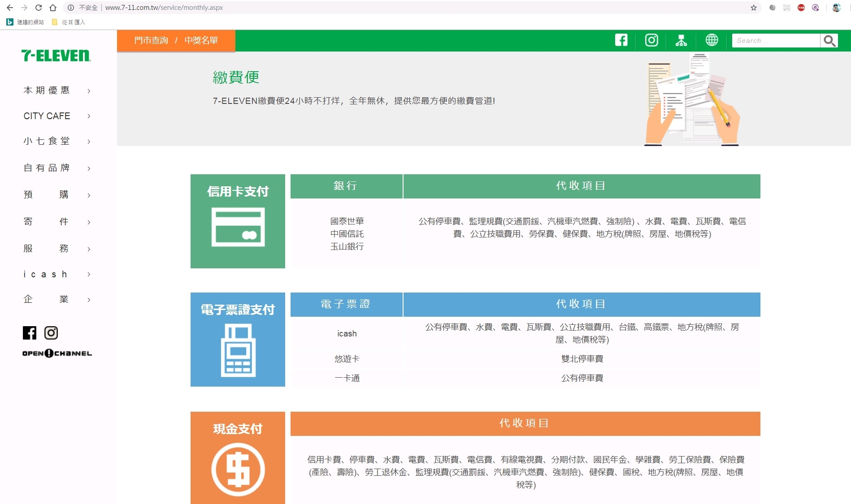
Task: Click the 一卡通 table cell
Action: [347, 378]
